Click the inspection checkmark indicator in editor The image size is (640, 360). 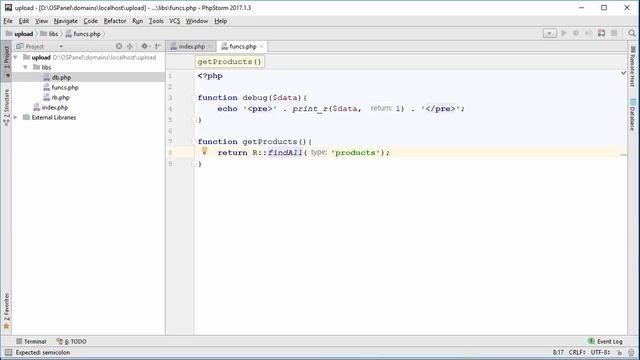623,73
